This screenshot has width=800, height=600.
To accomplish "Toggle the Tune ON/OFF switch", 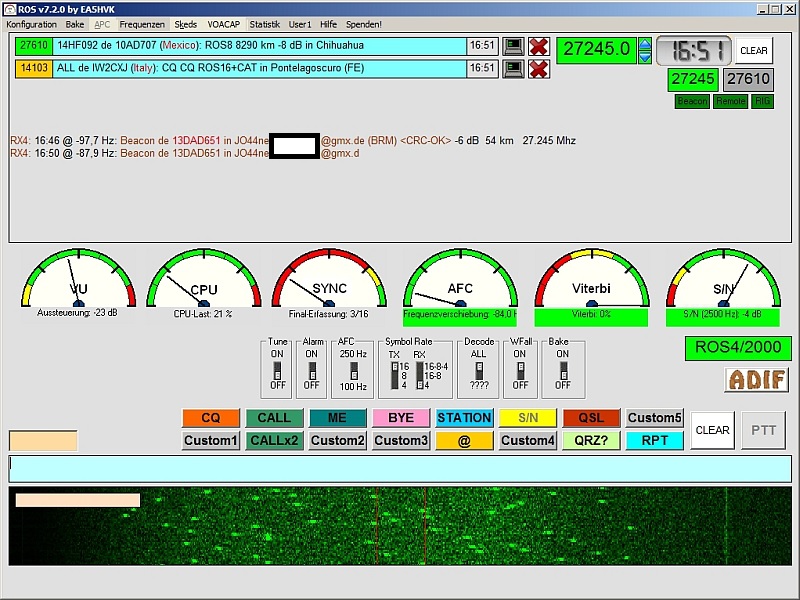I will (x=277, y=369).
